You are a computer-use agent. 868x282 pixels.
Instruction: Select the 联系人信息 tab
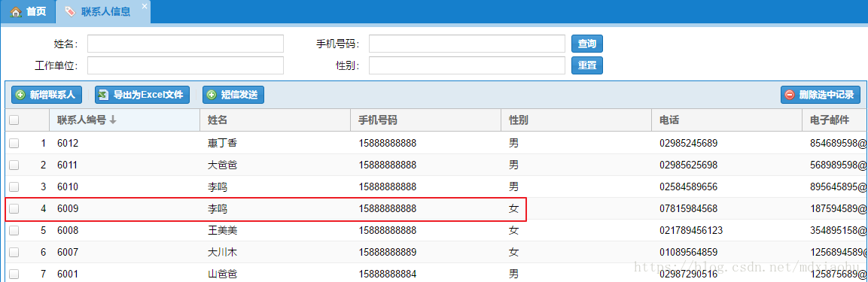(x=104, y=11)
